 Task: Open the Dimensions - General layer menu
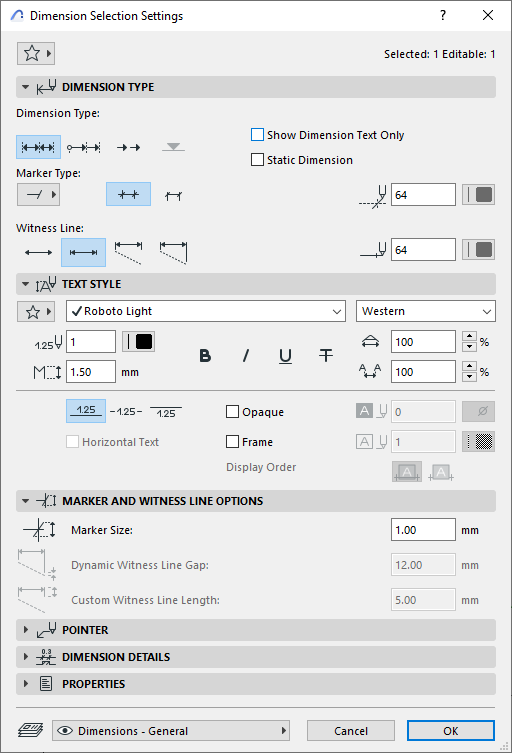tap(171, 731)
